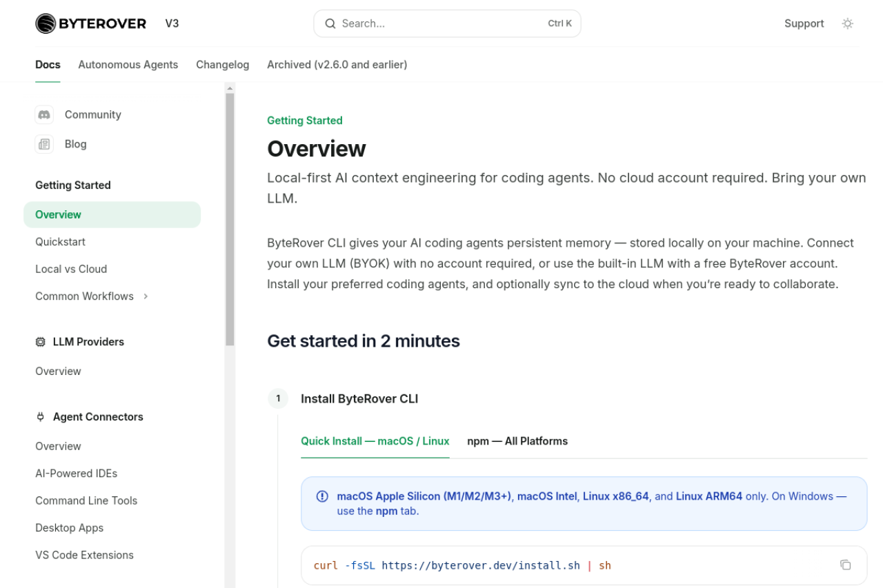Click the Search... input field

(447, 23)
